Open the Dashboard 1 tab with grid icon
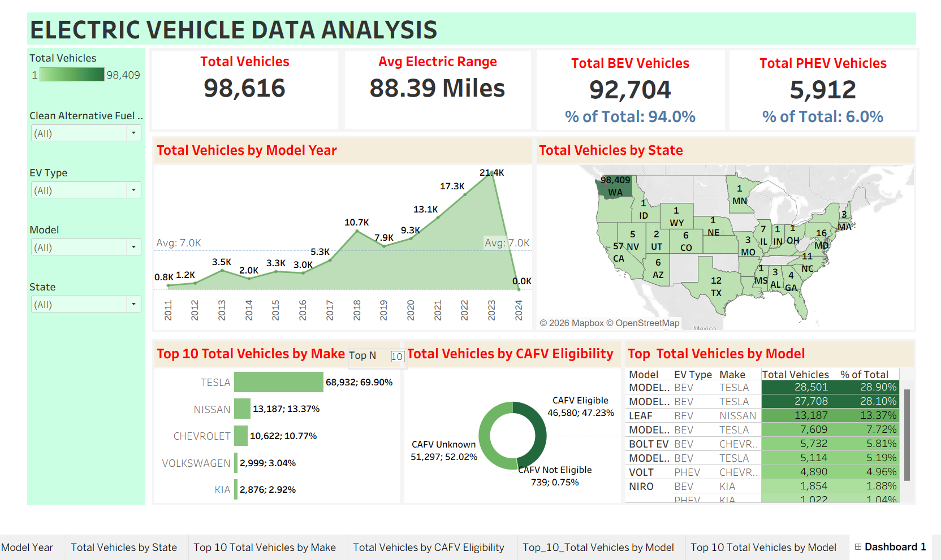 (890, 547)
